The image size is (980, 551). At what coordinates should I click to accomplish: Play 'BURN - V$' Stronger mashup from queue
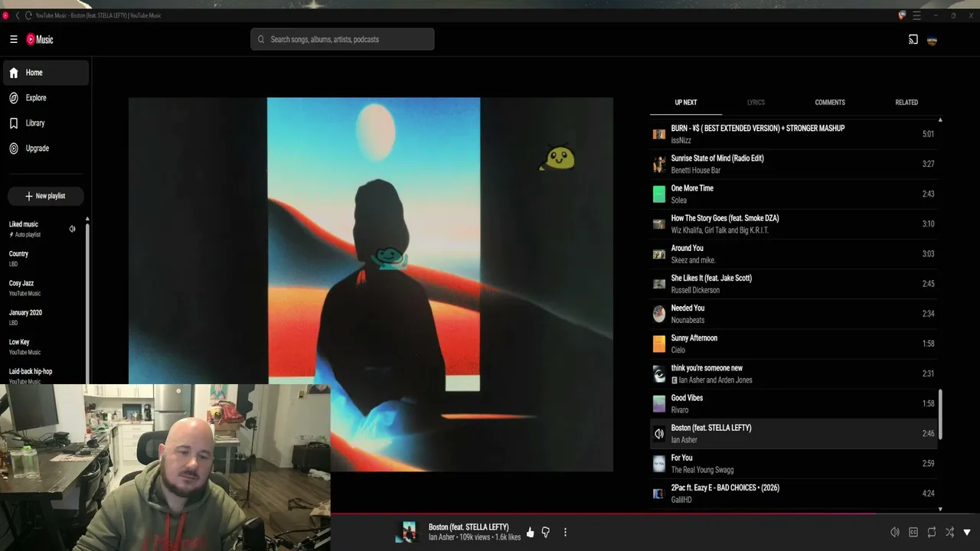tap(793, 134)
